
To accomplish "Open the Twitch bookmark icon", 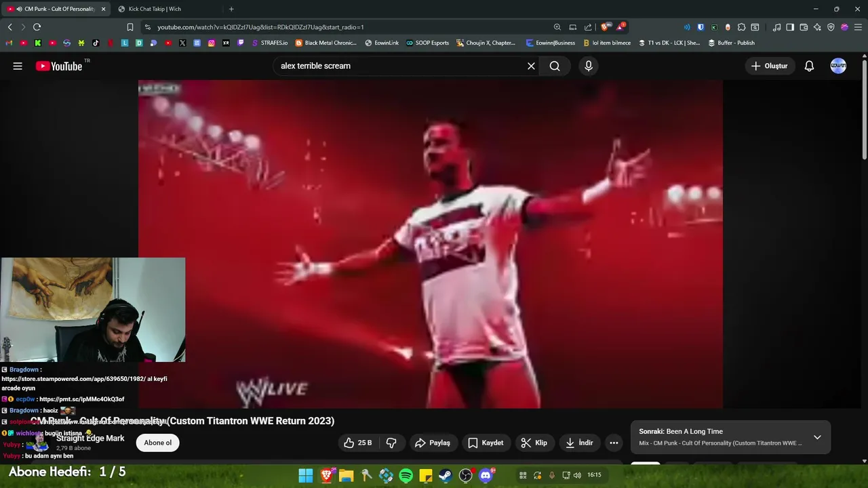I will [x=241, y=43].
